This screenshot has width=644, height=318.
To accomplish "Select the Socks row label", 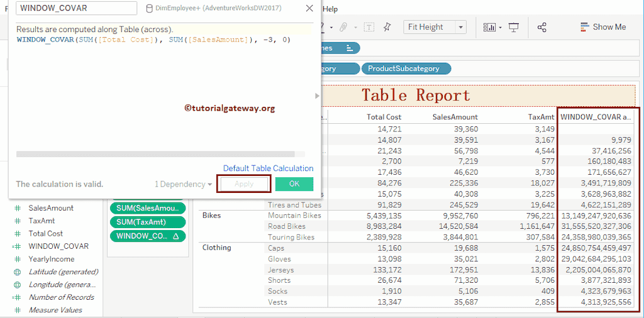I will coord(277,292).
